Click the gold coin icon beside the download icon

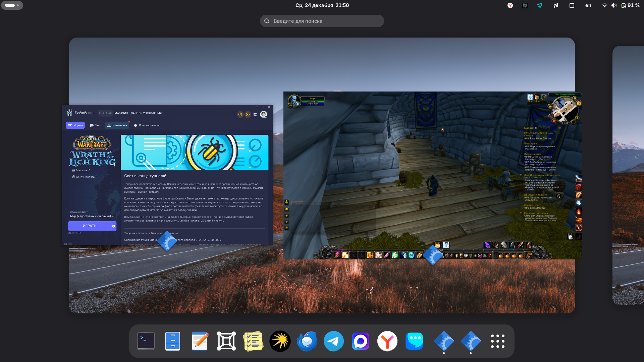(x=248, y=115)
